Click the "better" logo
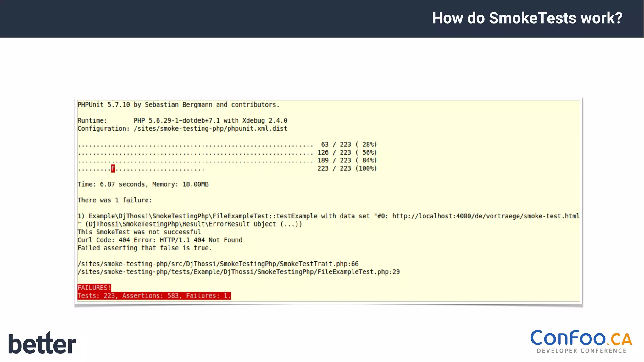The image size is (644, 362). 42,343
